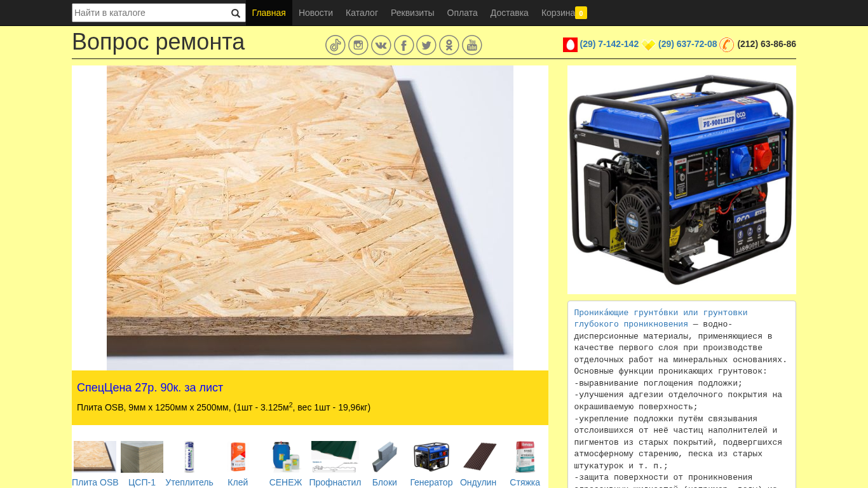
Task: Click the large blue generator image
Action: [x=682, y=180]
